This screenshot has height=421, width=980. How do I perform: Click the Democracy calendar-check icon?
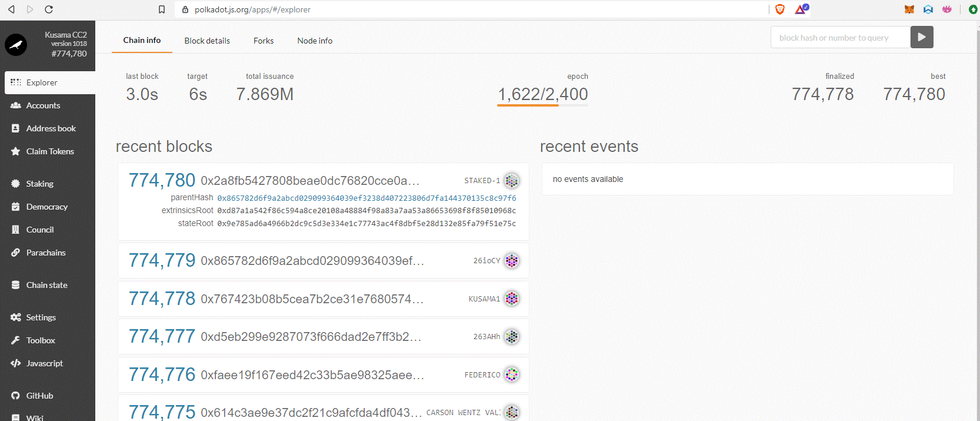point(16,207)
